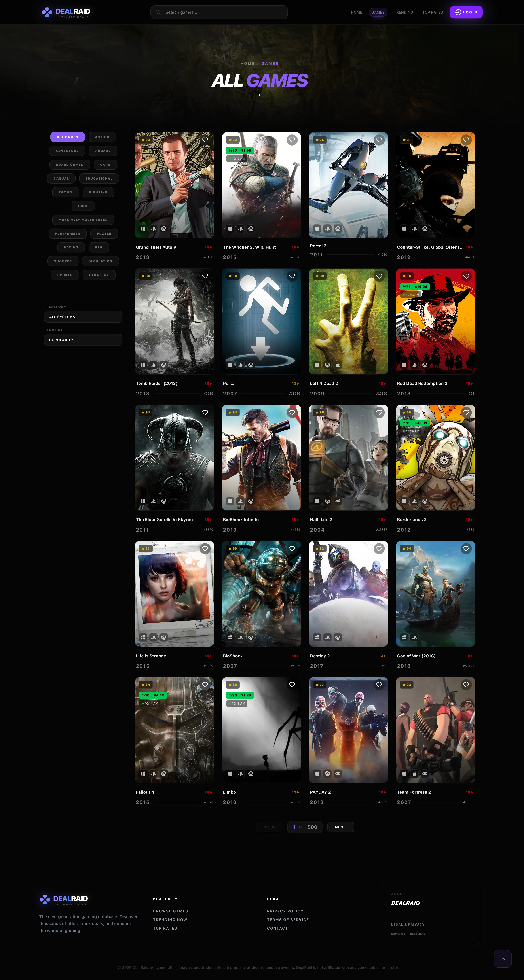The height and width of the screenshot is (980, 524).
Task: Click the 92 star rating badge on Witcher 3
Action: click(233, 140)
